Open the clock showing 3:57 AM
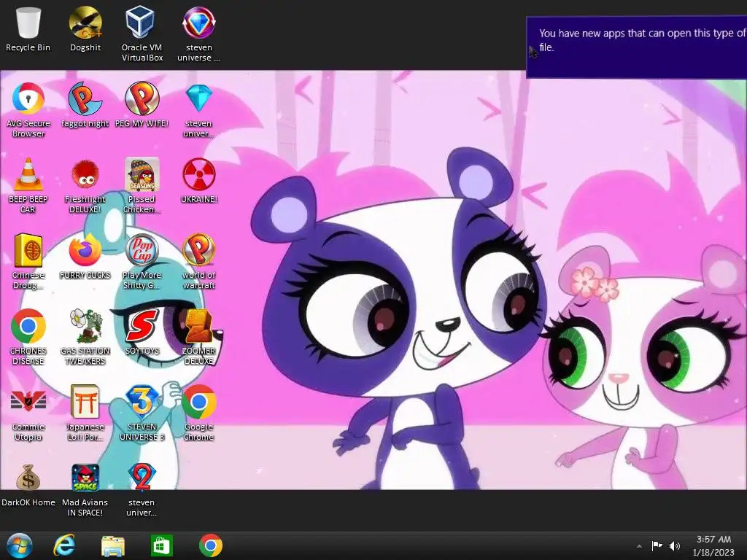The height and width of the screenshot is (560, 747). pyautogui.click(x=713, y=545)
